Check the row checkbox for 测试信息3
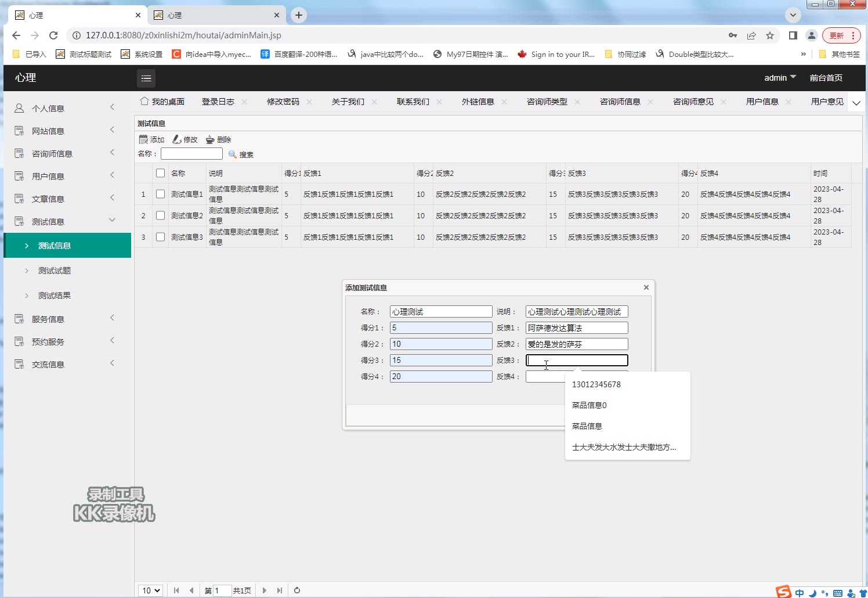The image size is (868, 598). tap(161, 237)
